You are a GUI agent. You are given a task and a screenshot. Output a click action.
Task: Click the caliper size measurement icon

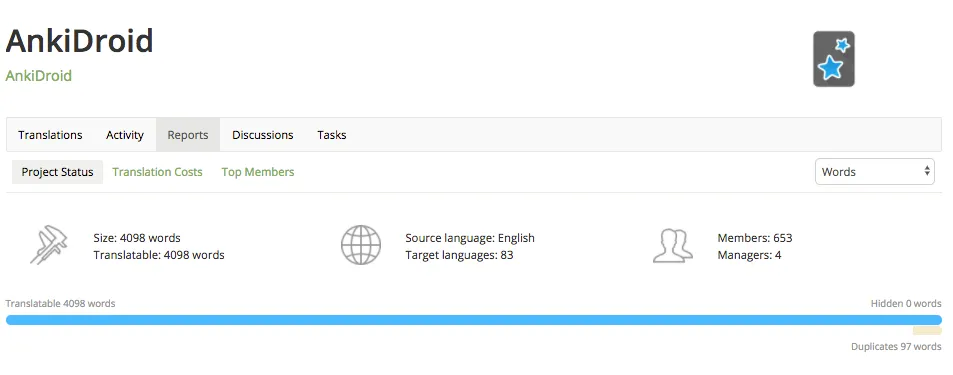click(49, 245)
